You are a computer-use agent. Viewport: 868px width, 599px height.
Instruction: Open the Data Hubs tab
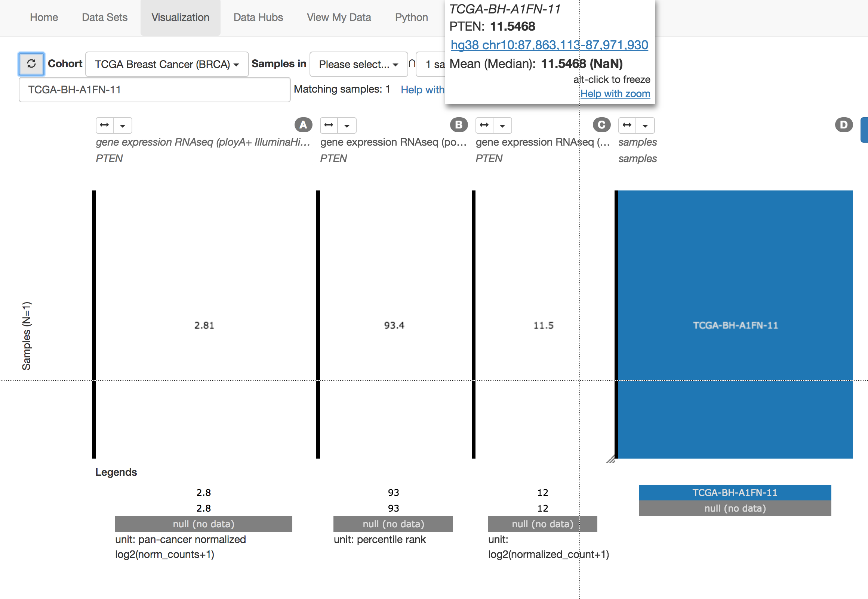258,17
